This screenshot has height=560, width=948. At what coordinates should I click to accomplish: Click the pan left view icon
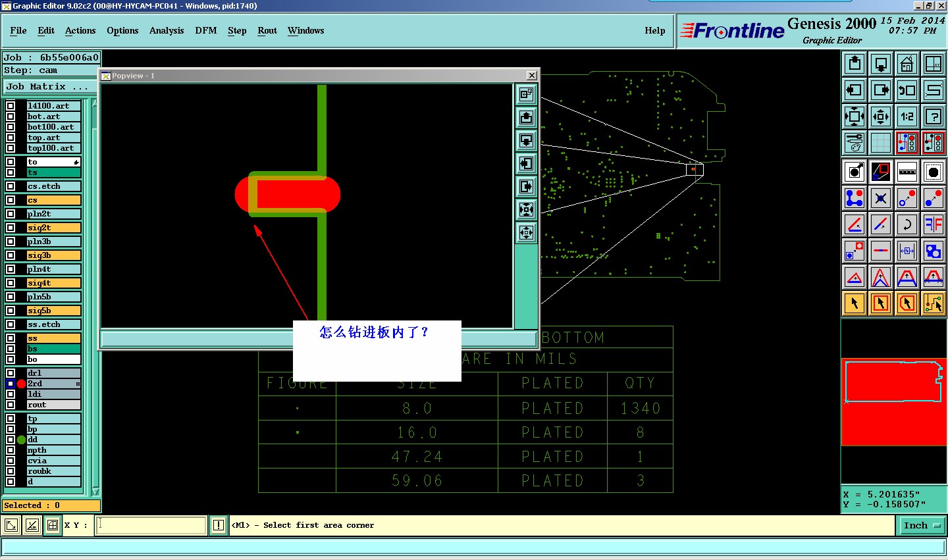pyautogui.click(x=855, y=90)
